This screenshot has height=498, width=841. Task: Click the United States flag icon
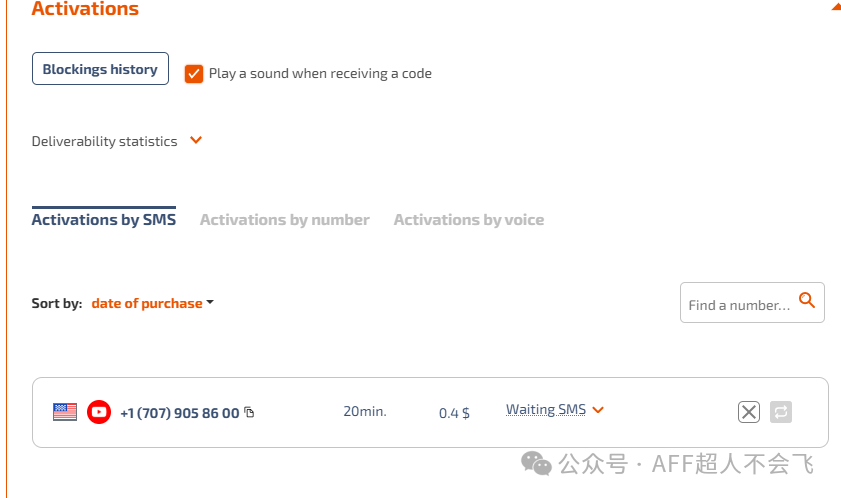point(65,411)
